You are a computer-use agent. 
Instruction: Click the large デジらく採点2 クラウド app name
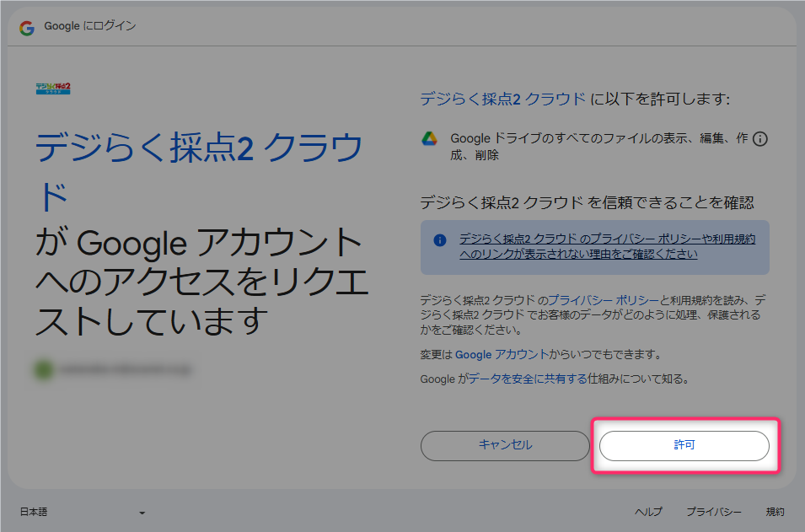199,172
